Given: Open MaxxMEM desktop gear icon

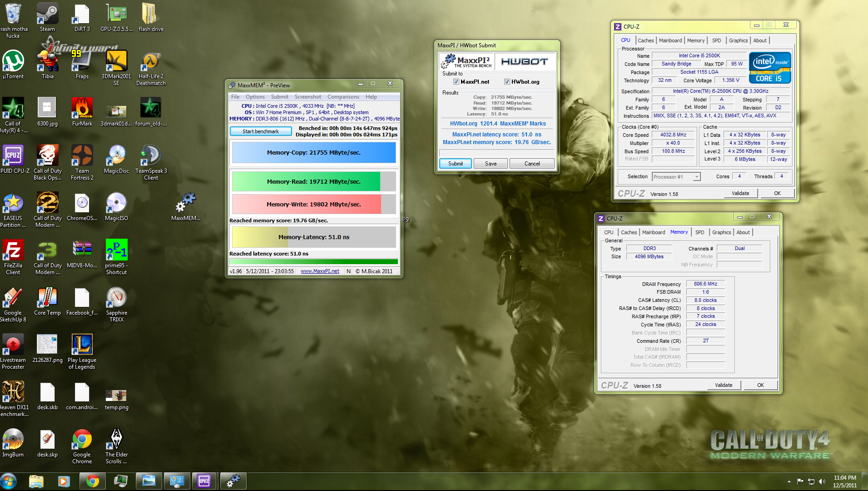Looking at the screenshot, I should pos(185,206).
